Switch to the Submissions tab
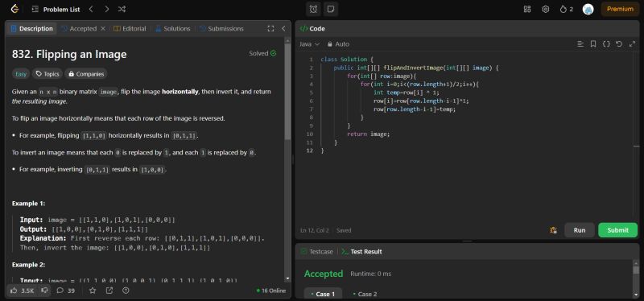The height and width of the screenshot is (301, 644). pos(221,29)
